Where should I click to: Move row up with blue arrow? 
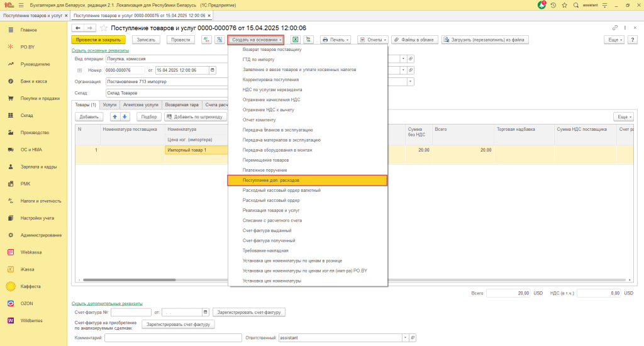pos(115,117)
